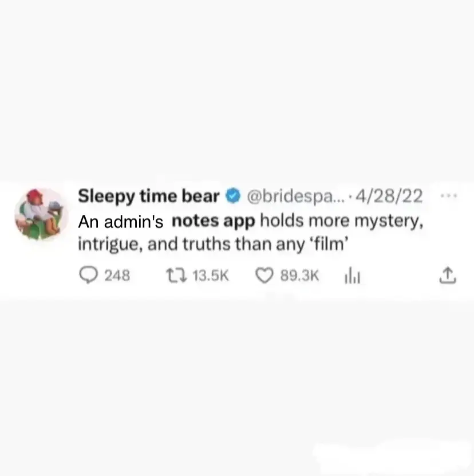
Task: Open the @bridespa... handle link
Action: click(295, 196)
